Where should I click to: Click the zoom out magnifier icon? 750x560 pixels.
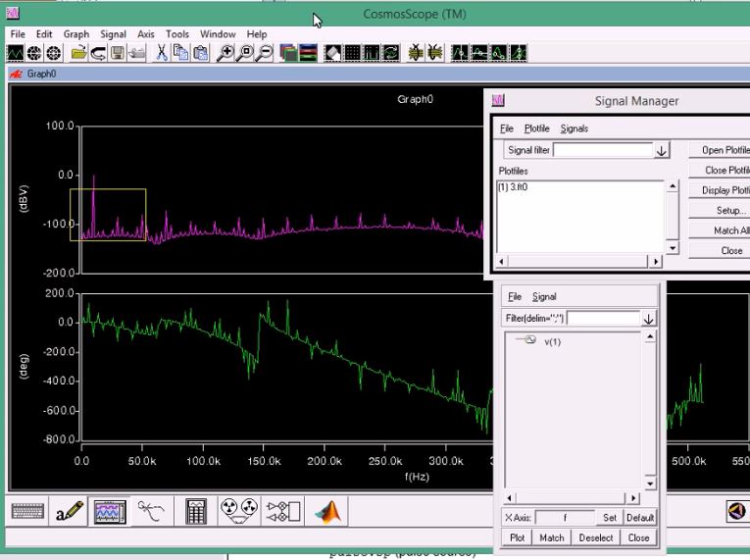[x=263, y=53]
